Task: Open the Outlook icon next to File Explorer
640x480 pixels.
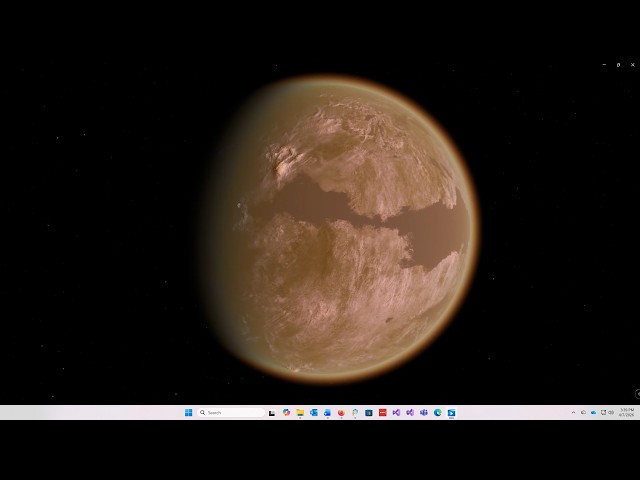Action: coord(313,413)
